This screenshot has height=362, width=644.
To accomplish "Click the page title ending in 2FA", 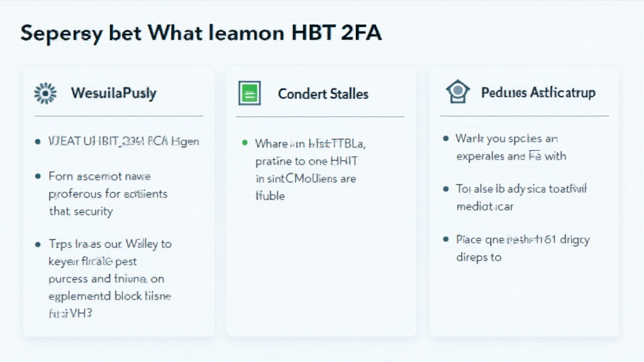I will [x=201, y=33].
